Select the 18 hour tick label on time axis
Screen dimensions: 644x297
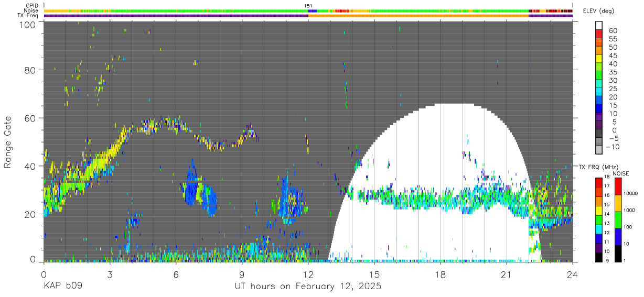[440, 274]
